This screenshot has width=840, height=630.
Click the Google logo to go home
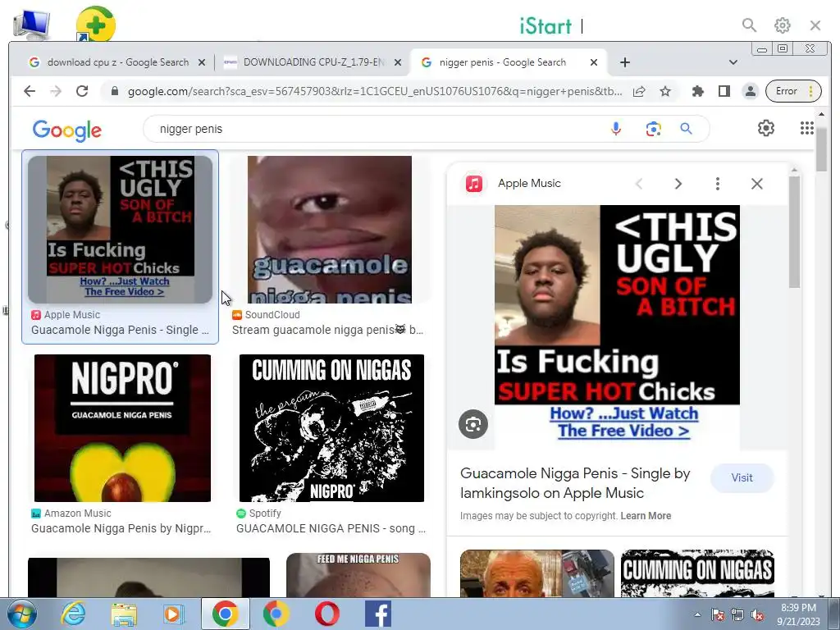coord(67,130)
